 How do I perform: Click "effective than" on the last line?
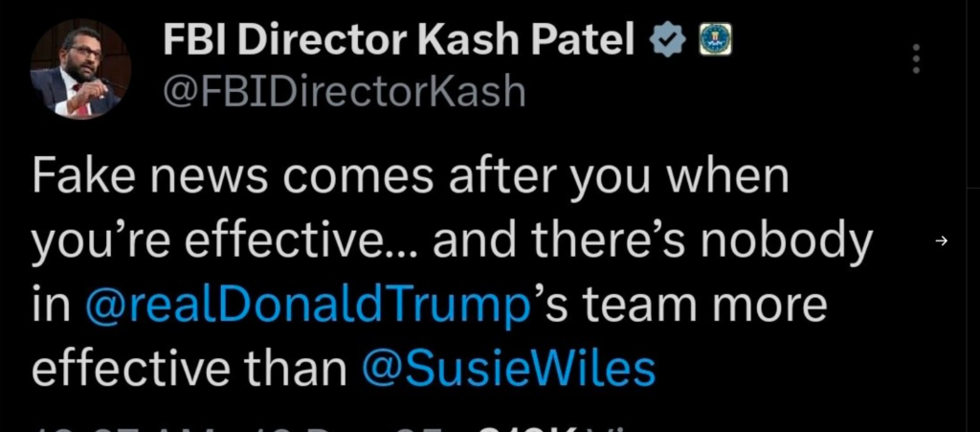(x=189, y=368)
